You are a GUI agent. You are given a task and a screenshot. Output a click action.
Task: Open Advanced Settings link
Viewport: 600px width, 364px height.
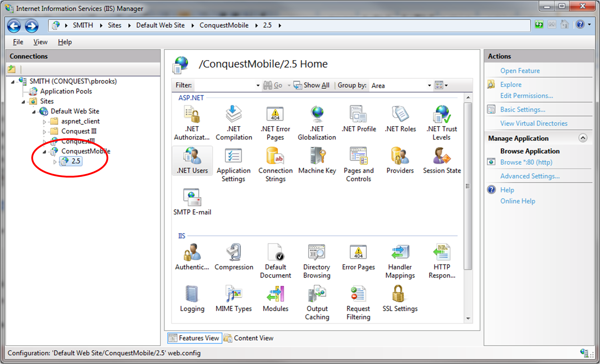click(530, 176)
